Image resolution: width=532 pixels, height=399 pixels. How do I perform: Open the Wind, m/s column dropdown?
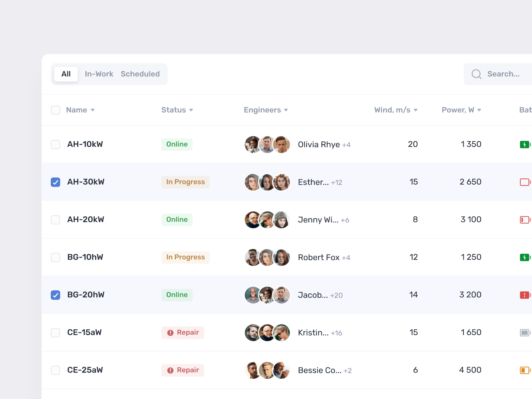[415, 110]
